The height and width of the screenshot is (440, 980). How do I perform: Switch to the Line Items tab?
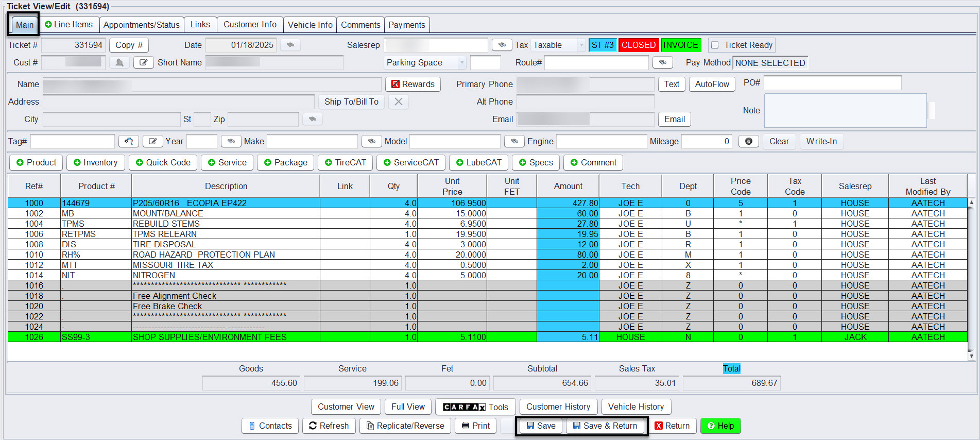click(69, 25)
